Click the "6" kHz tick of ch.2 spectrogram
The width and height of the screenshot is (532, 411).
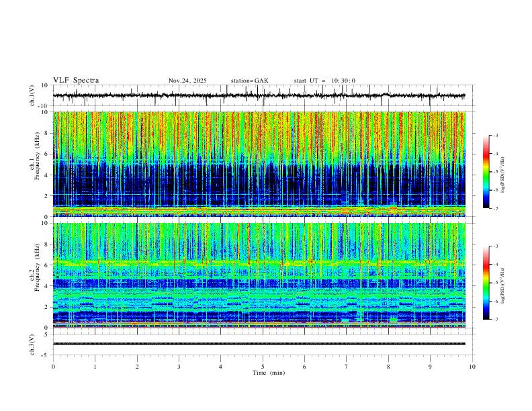46,265
